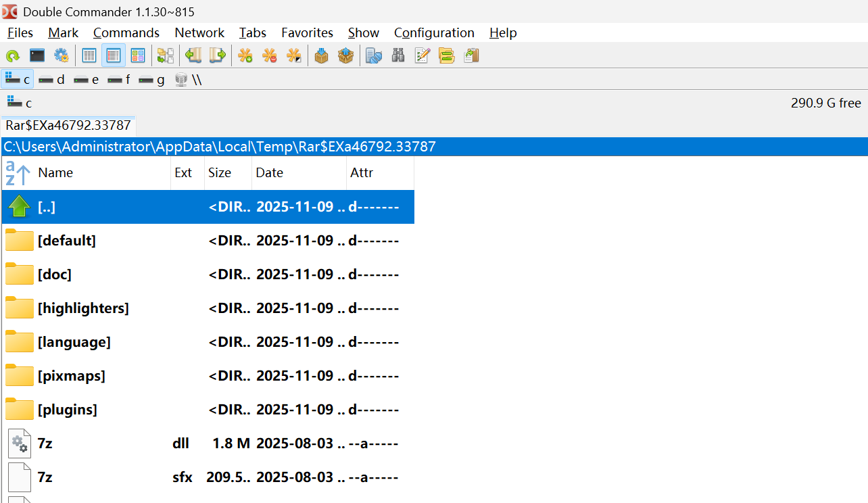Click the invert selection asterisk icon
This screenshot has width=868, height=503.
coord(294,55)
